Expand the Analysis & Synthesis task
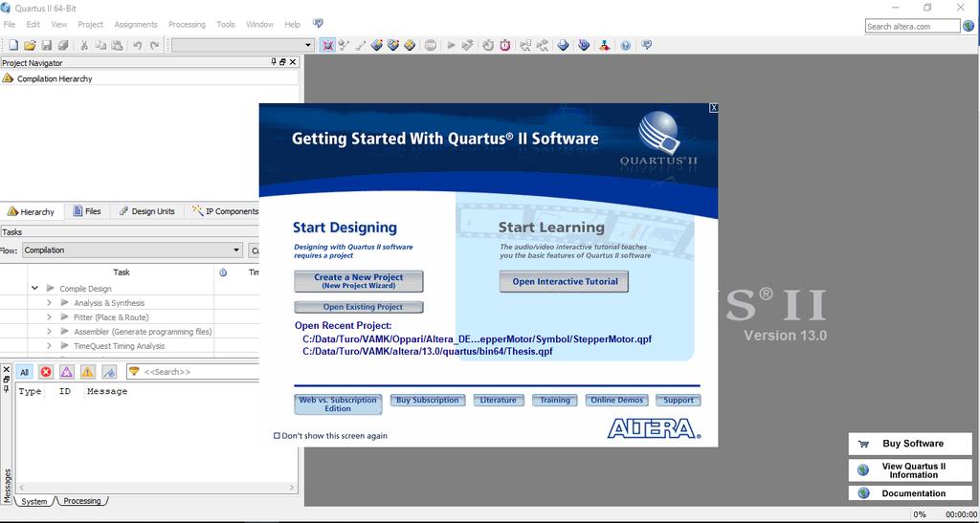The image size is (980, 523). (50, 303)
